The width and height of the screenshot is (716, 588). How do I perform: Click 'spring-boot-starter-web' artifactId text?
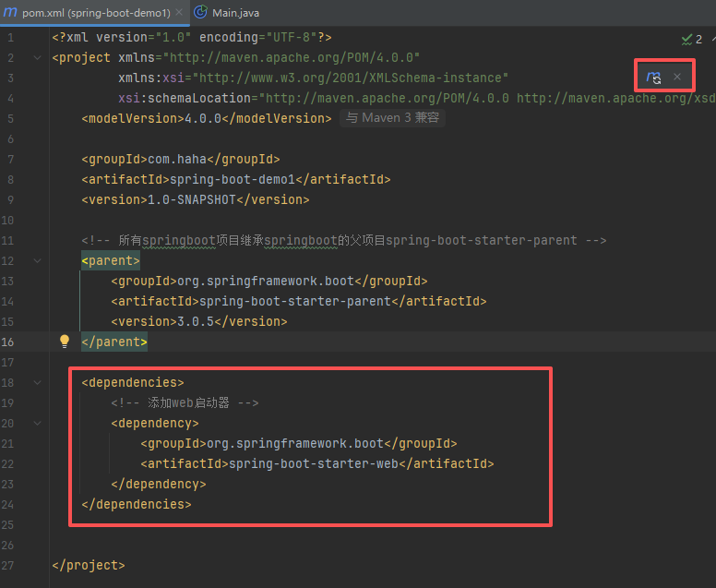[314, 463]
